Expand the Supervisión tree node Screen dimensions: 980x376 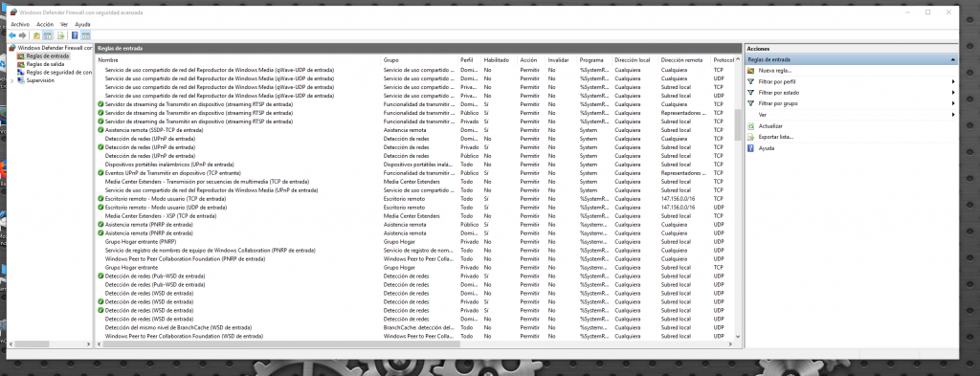pos(12,80)
